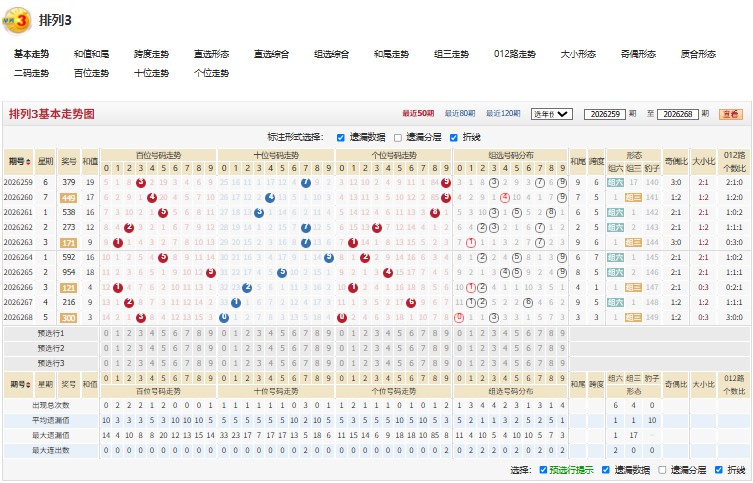Go to the 奇偶形态 tab

pyautogui.click(x=638, y=54)
